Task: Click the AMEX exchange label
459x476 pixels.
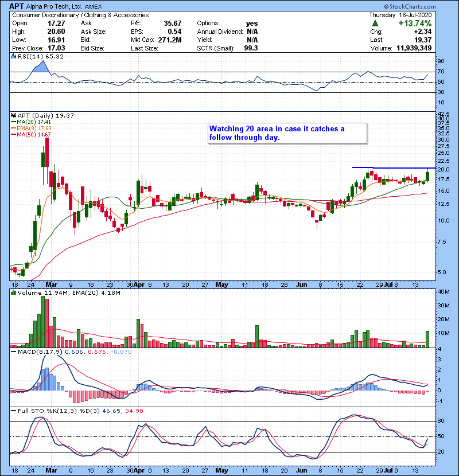Action: [94, 6]
